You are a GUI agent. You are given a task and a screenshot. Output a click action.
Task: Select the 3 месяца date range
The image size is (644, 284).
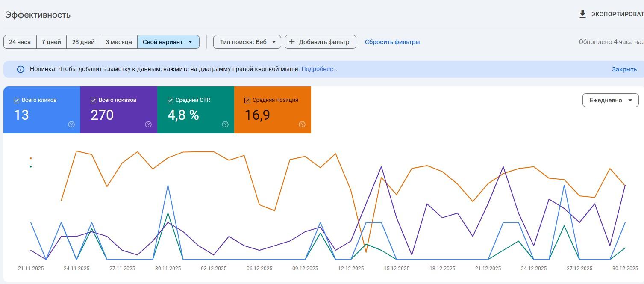pyautogui.click(x=119, y=42)
